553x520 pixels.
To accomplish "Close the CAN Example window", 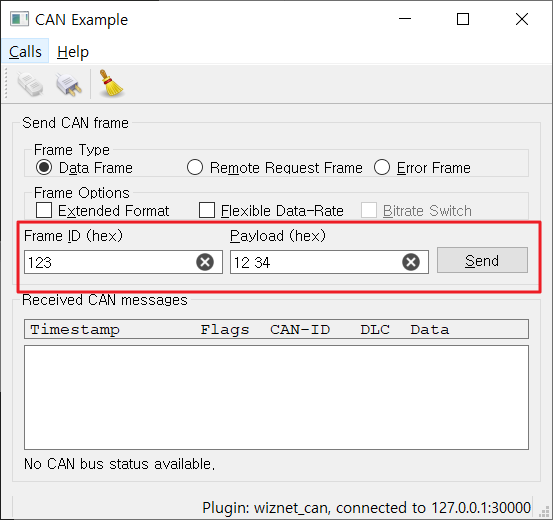I will coord(522,19).
